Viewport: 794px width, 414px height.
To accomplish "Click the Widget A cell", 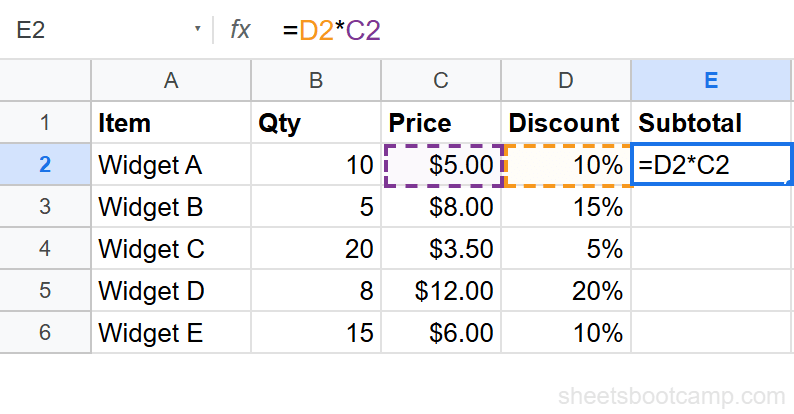I will [x=171, y=164].
